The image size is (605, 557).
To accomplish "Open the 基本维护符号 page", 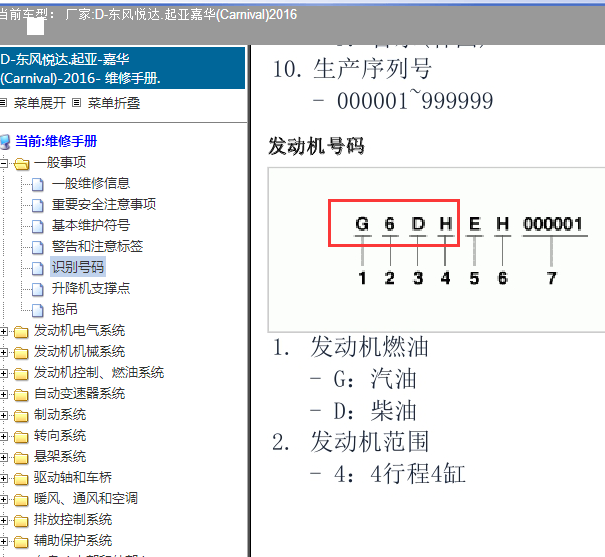I will tap(91, 225).
